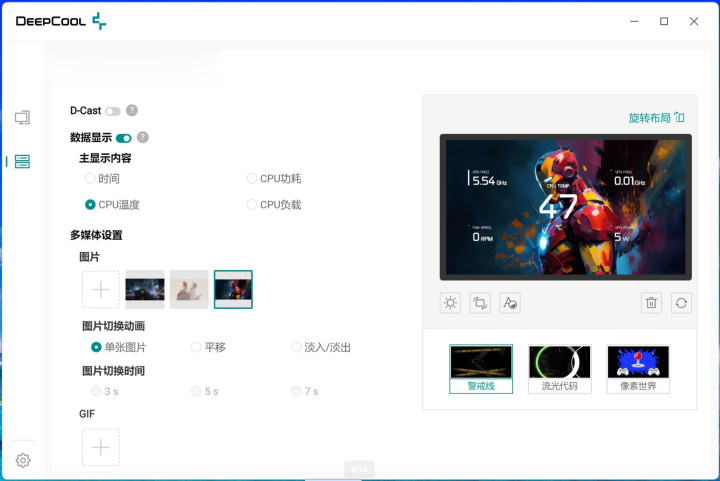Select 单张图片 animation option
720x481 pixels.
118,347
